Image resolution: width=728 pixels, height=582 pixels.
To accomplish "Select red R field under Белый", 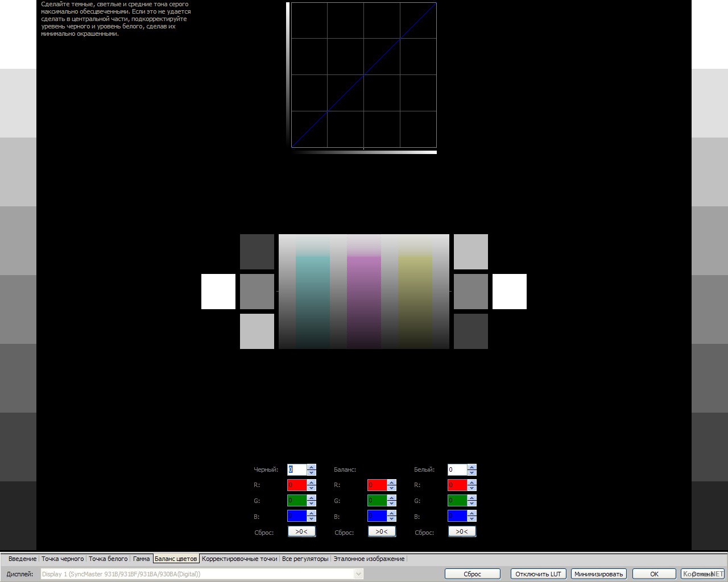I will pyautogui.click(x=457, y=485).
